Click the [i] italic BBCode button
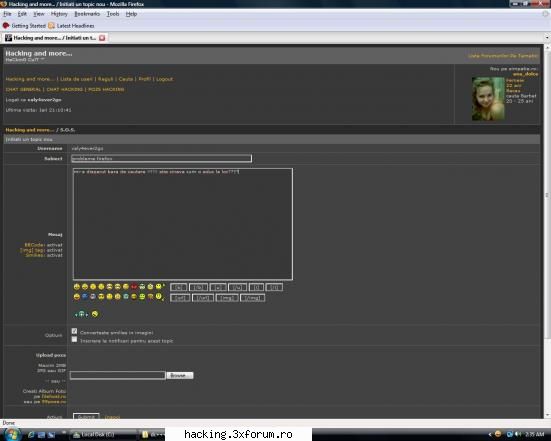Viewport: 551px width, 441px height. [256, 287]
